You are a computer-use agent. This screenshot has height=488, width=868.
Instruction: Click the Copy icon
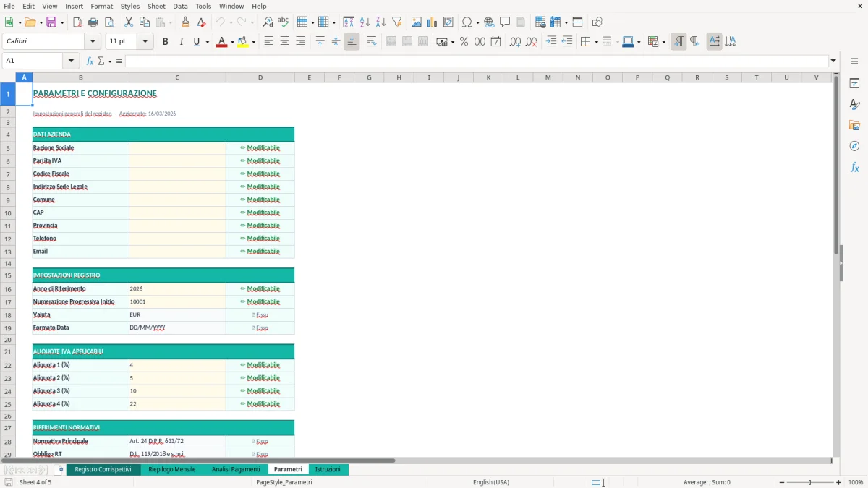coord(145,22)
